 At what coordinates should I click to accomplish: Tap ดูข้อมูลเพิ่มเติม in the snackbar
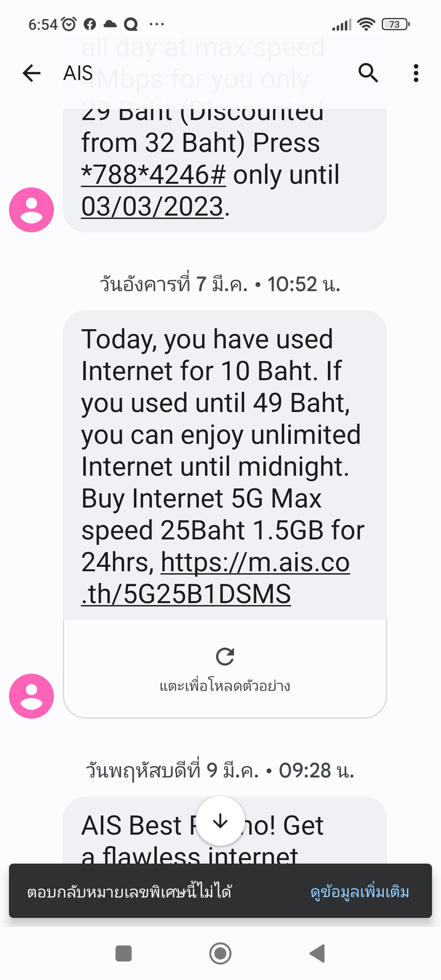pos(360,892)
